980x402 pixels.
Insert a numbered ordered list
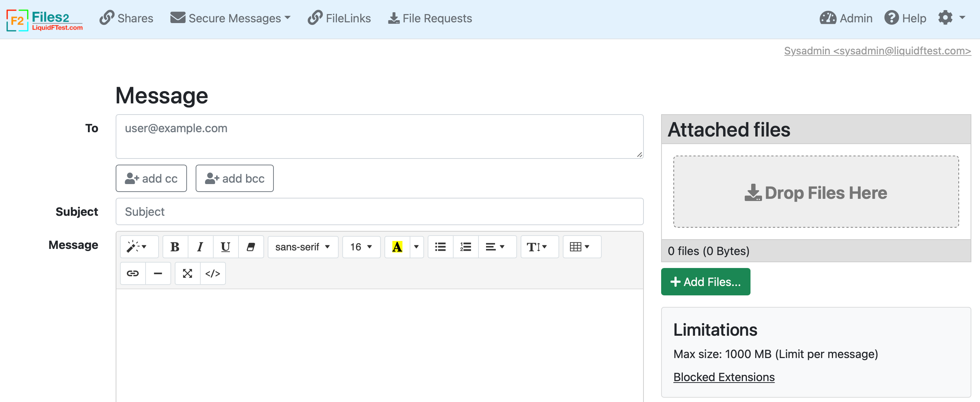tap(465, 247)
